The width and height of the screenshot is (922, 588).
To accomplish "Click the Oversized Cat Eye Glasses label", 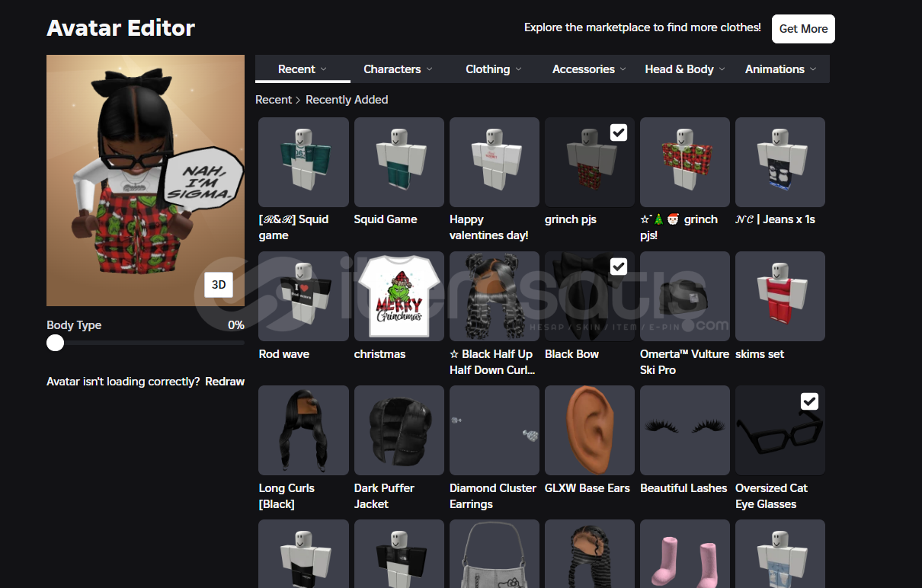I will [771, 496].
